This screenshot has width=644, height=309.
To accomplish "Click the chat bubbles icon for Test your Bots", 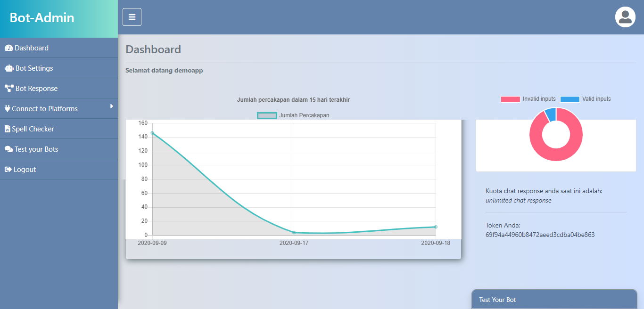I will pyautogui.click(x=8, y=149).
